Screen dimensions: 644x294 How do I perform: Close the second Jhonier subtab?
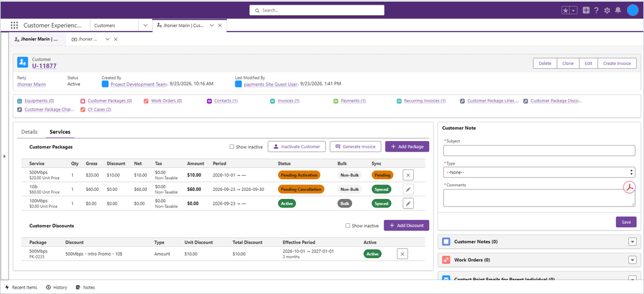(x=115, y=39)
